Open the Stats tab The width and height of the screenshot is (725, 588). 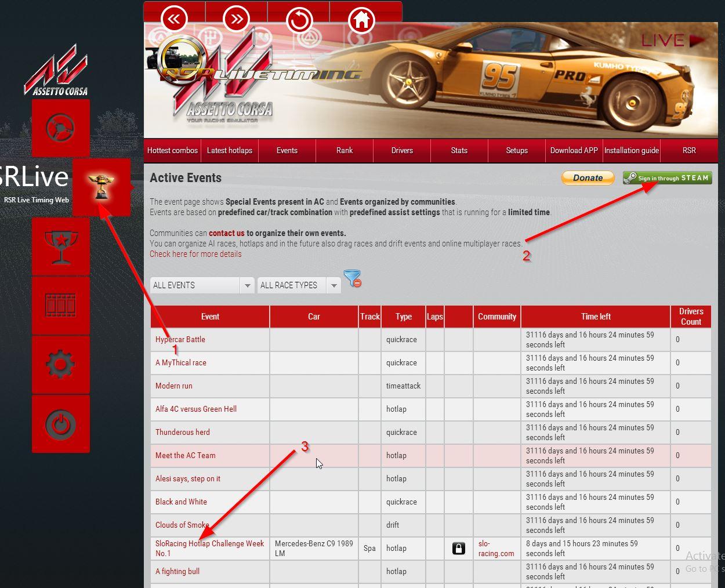tap(459, 151)
